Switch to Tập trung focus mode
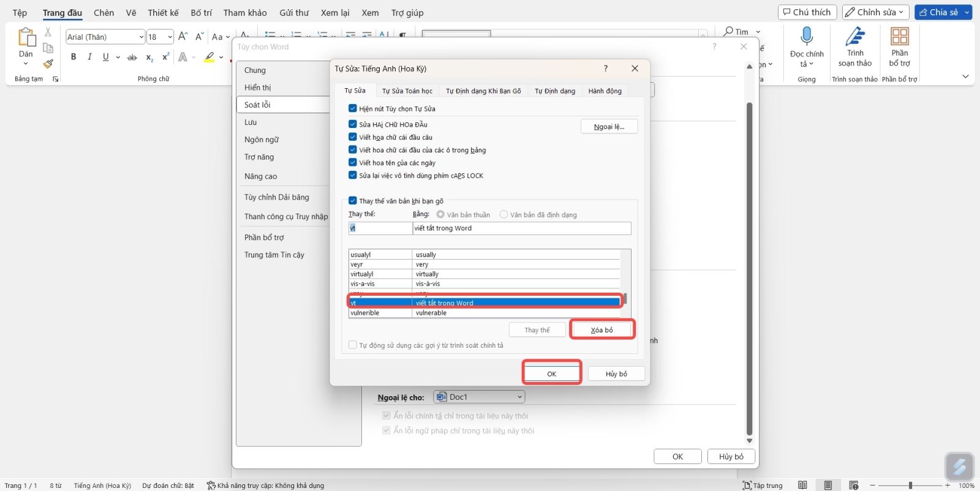 [x=763, y=485]
